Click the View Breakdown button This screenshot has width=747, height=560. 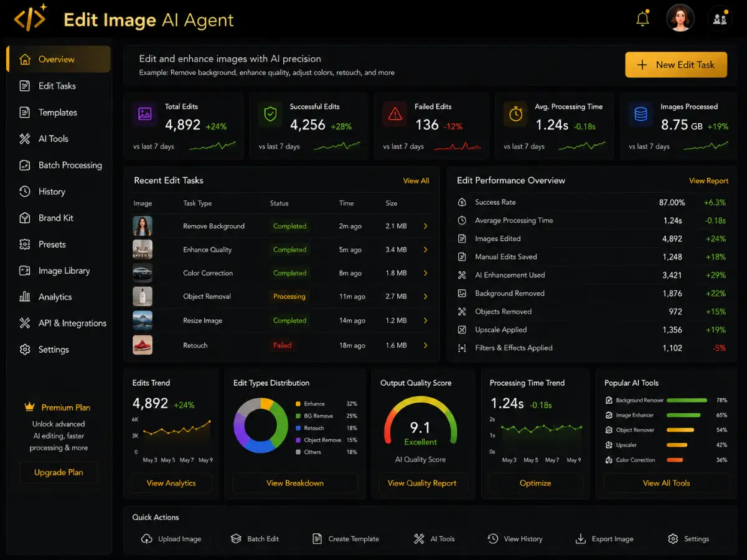[295, 483]
